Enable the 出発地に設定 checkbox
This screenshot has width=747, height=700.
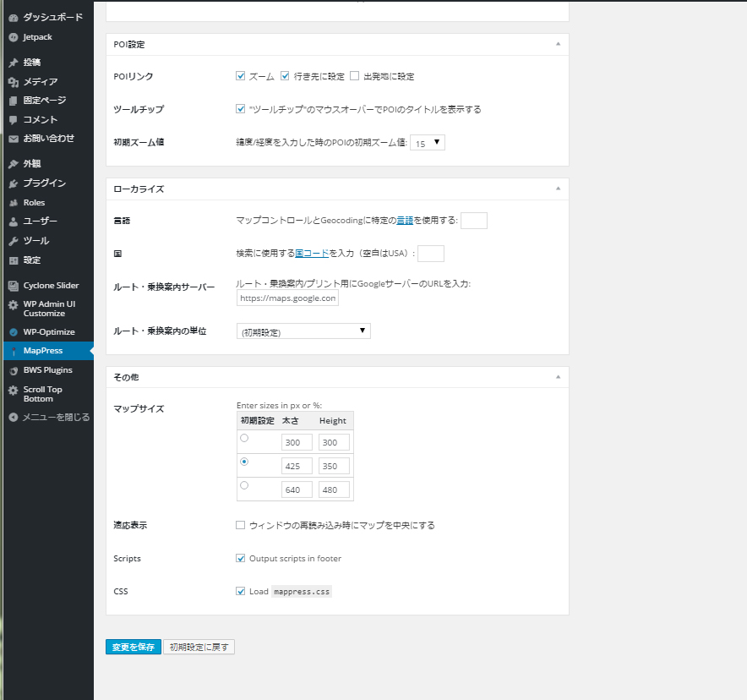pyautogui.click(x=355, y=76)
